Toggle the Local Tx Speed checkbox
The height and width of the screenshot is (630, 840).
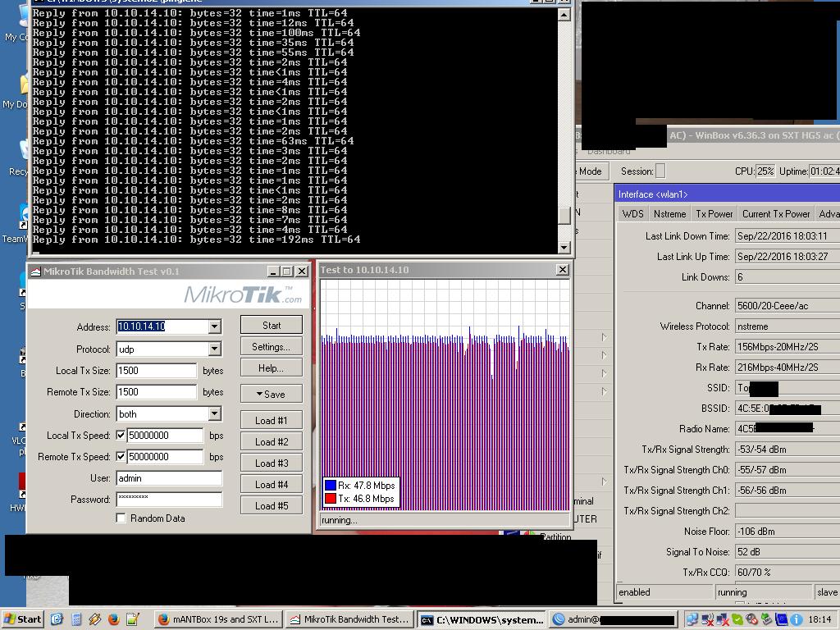coord(121,435)
